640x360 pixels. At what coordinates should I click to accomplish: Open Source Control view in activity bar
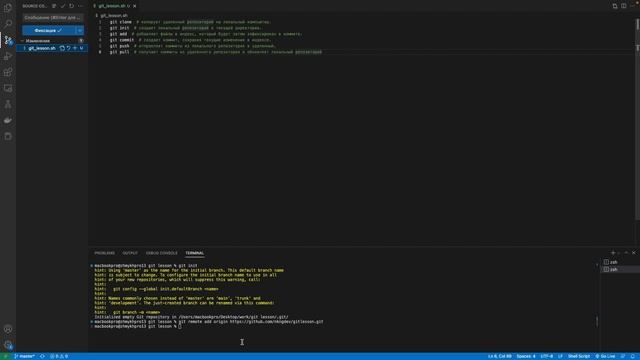coord(8,40)
